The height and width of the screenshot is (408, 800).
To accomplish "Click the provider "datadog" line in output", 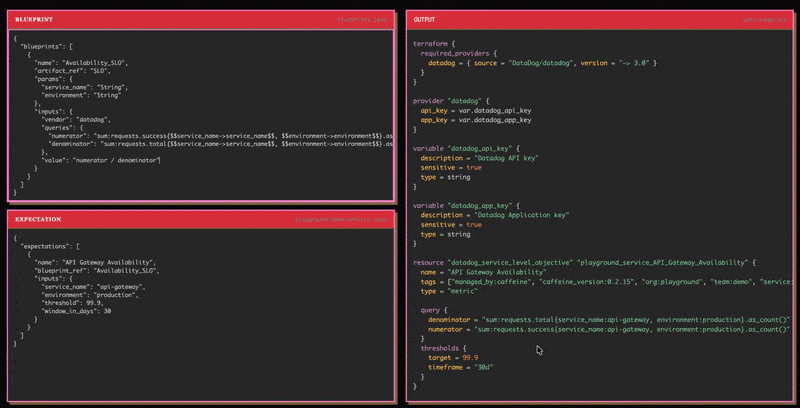I will click(x=449, y=101).
